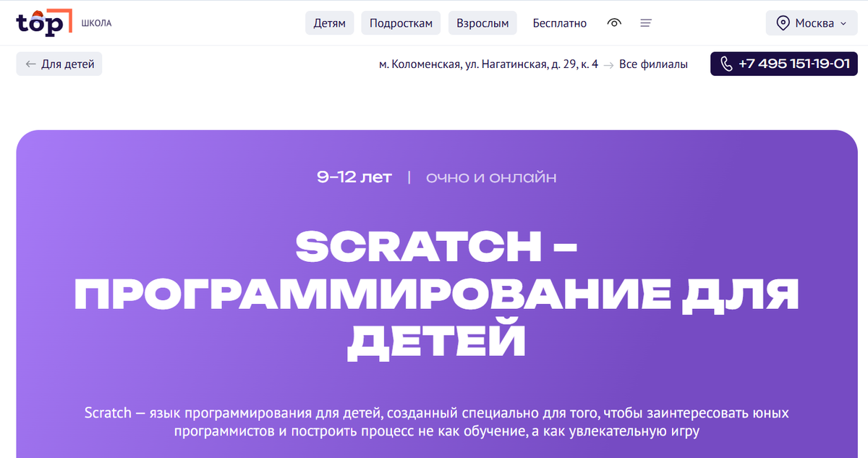Click the очно и онлайн format label
The width and height of the screenshot is (868, 458).
[x=491, y=177]
